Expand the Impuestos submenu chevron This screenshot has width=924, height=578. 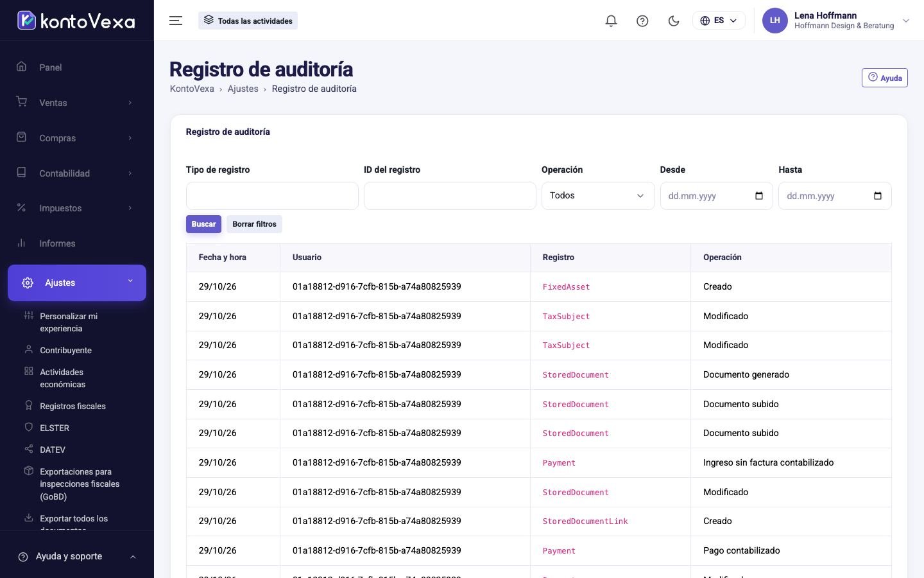(x=130, y=207)
